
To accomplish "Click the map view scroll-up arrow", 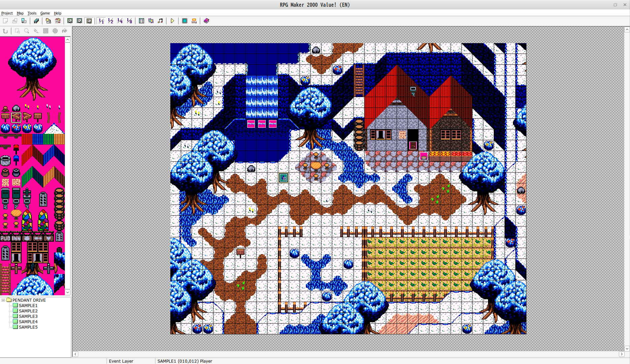I will pyautogui.click(x=627, y=30).
